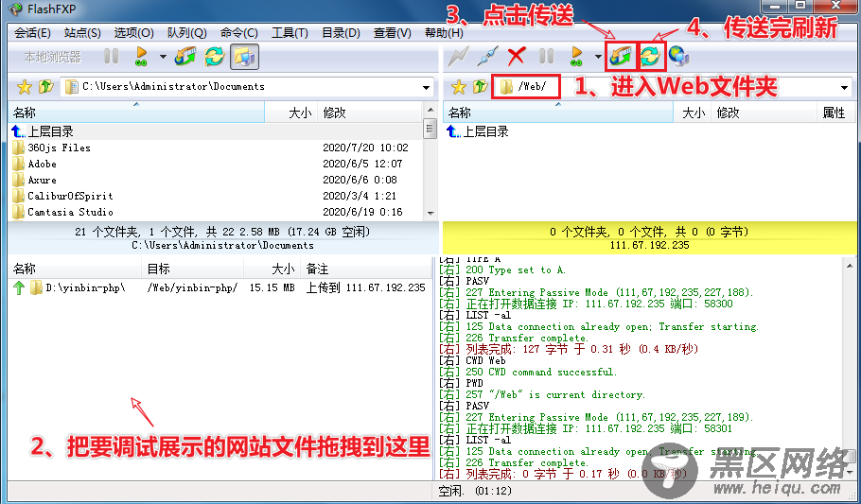The height and width of the screenshot is (504, 861).
Task: Click the queue 目标 column header
Action: [193, 269]
